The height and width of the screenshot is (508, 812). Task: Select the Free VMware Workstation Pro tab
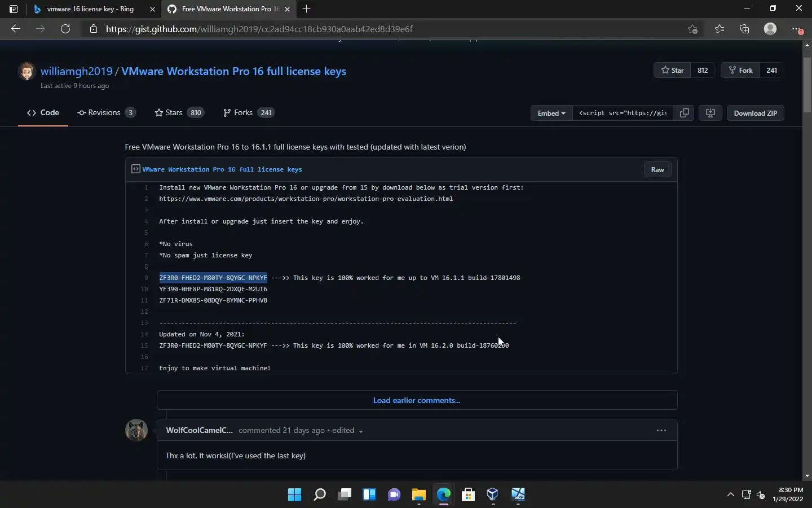click(228, 9)
